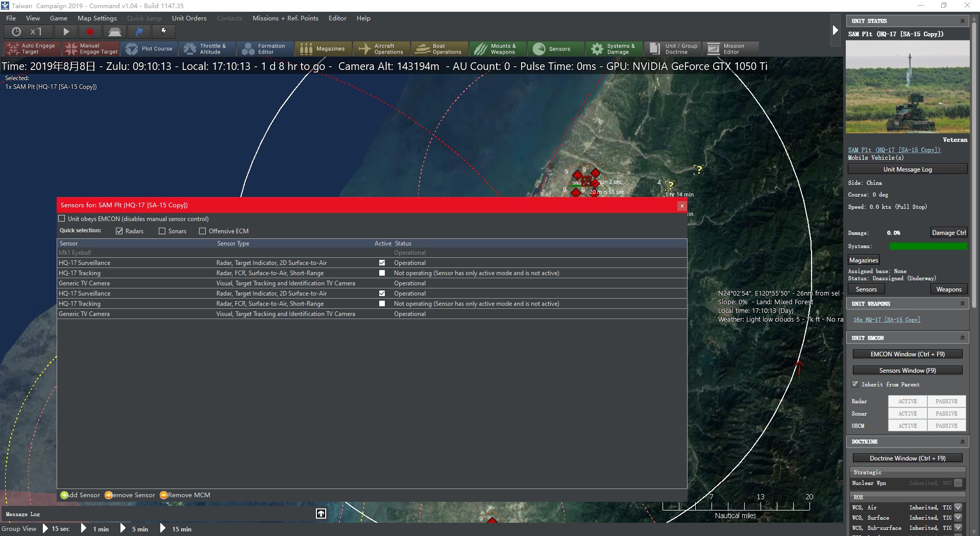The image size is (980, 536).
Task: Open the Unit Orders menu
Action: [x=189, y=18]
